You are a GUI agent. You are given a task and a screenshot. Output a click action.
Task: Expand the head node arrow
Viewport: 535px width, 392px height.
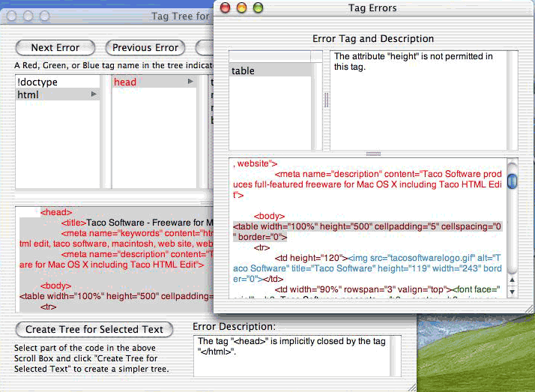(x=190, y=82)
